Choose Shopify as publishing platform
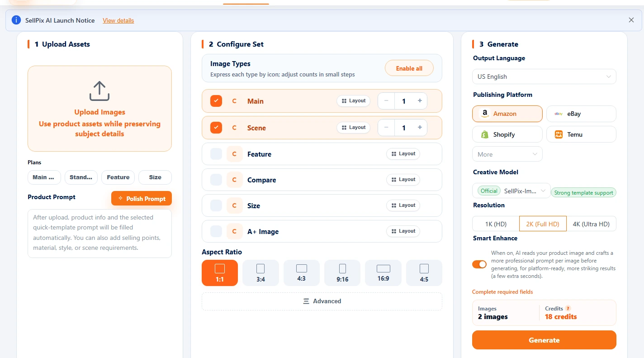The image size is (644, 358). point(507,134)
